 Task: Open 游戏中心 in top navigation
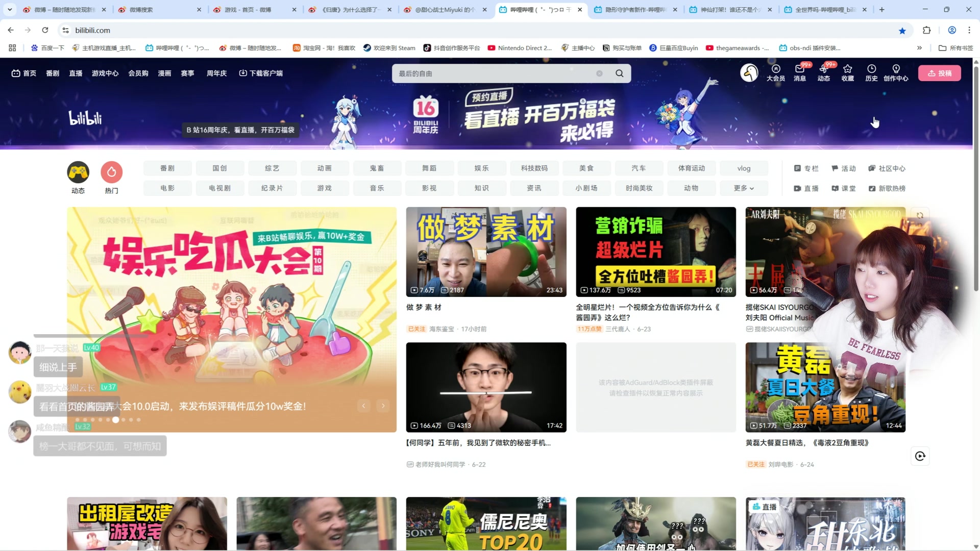pos(105,73)
